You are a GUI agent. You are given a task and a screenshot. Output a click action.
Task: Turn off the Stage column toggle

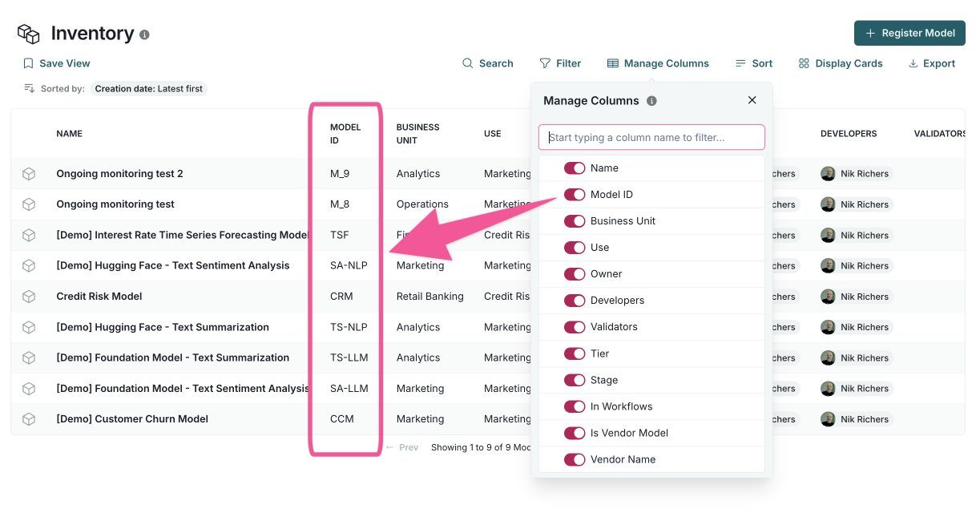[574, 379]
